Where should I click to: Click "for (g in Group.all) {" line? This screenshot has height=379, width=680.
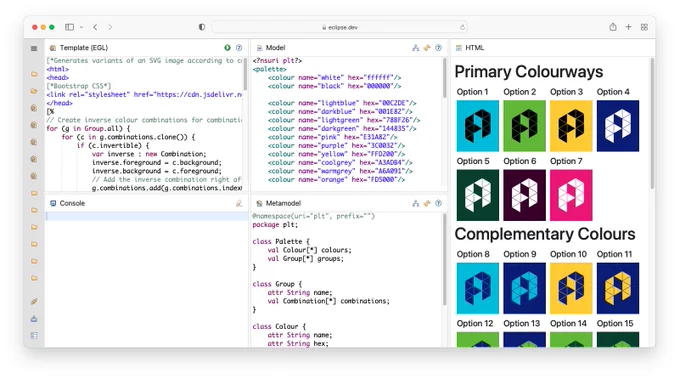click(x=88, y=128)
